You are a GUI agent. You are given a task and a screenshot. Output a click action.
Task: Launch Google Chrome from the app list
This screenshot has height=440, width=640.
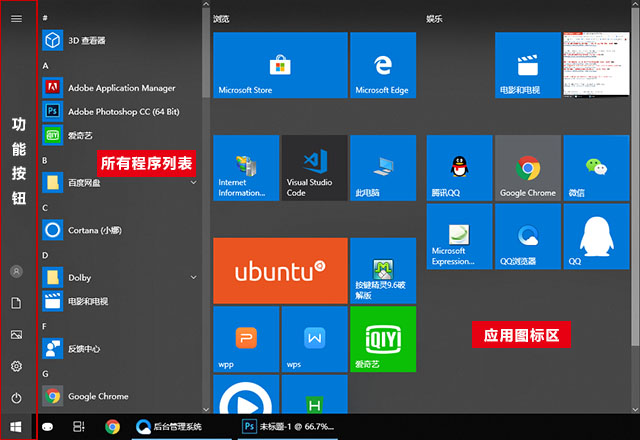pos(122,396)
